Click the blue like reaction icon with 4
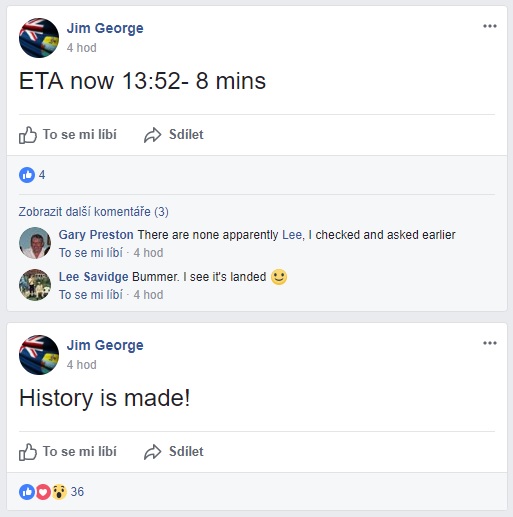The height and width of the screenshot is (517, 513). [27, 175]
